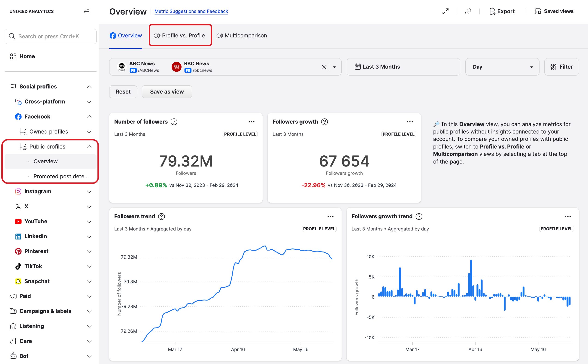Click the search input field
Viewport: 588px width, 364px height.
(x=51, y=36)
